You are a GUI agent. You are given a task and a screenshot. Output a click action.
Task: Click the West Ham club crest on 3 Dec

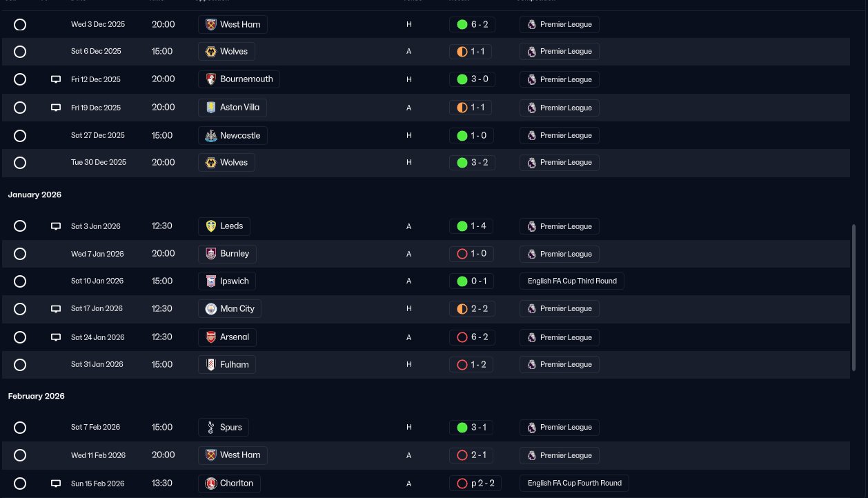click(211, 24)
